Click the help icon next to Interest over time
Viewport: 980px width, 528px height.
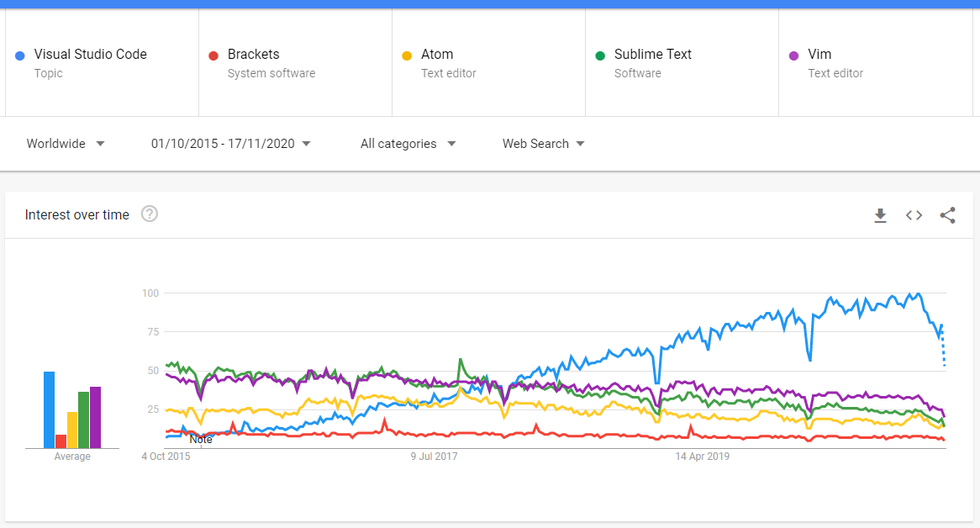click(x=150, y=214)
